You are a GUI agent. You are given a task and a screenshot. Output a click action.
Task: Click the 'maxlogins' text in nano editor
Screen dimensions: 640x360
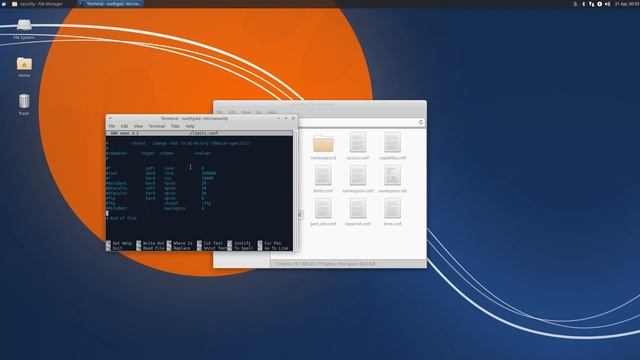point(175,208)
